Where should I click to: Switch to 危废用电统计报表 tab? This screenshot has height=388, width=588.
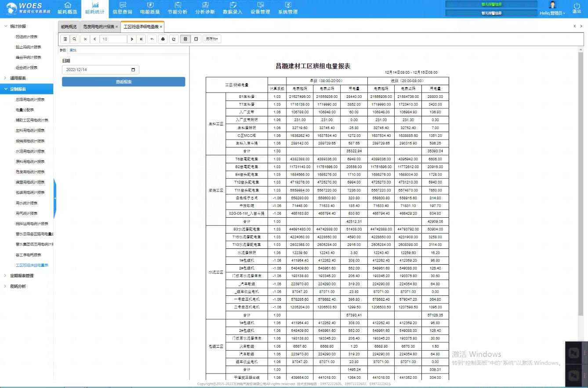[99, 27]
